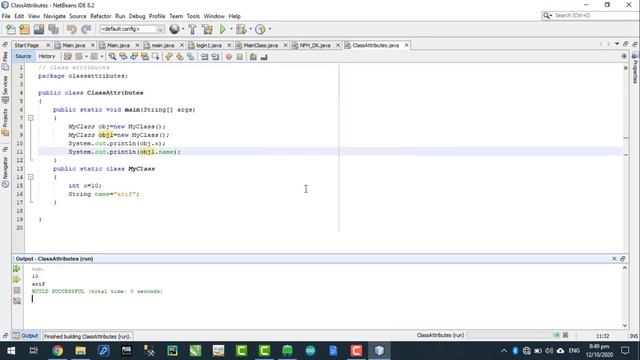The height and width of the screenshot is (360, 640).
Task: Click Stop button in Output panel
Action: [x=17, y=291]
